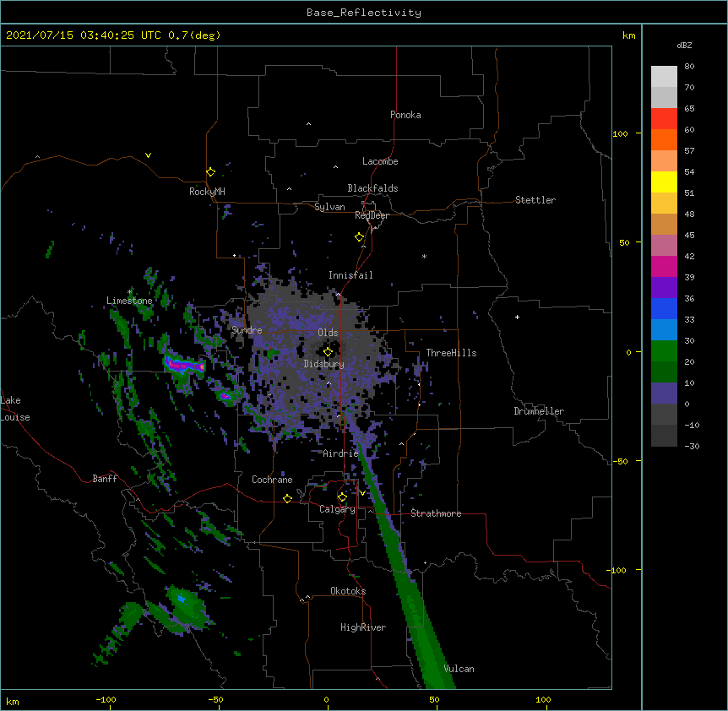The image size is (728, 711).
Task: Click the Ponoka city label
Action: [x=405, y=115]
